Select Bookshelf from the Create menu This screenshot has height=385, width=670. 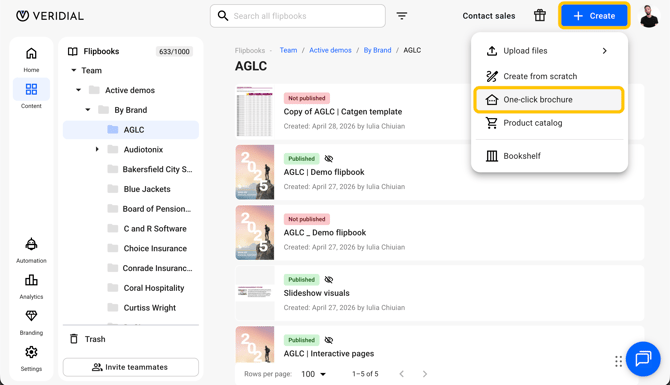pyautogui.click(x=550, y=156)
